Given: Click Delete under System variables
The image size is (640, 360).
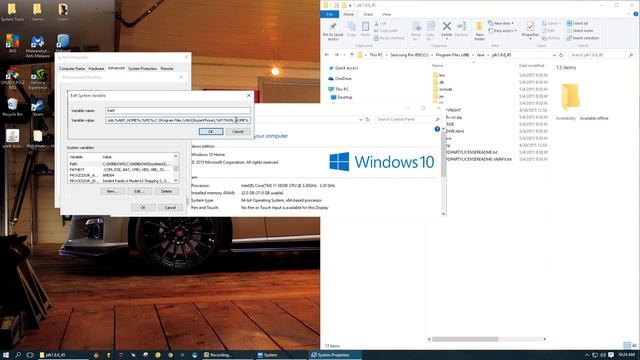Looking at the screenshot, I should 166,191.
